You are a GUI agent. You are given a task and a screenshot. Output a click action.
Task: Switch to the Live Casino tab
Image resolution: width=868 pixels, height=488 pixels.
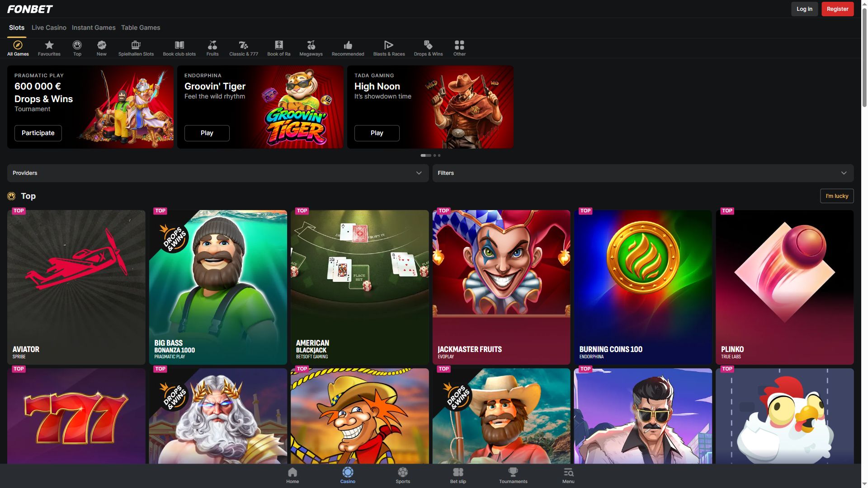click(x=49, y=28)
